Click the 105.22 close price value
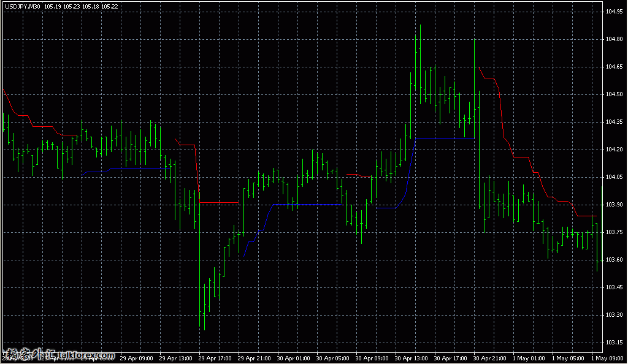This screenshot has width=628, height=364. click(x=110, y=6)
